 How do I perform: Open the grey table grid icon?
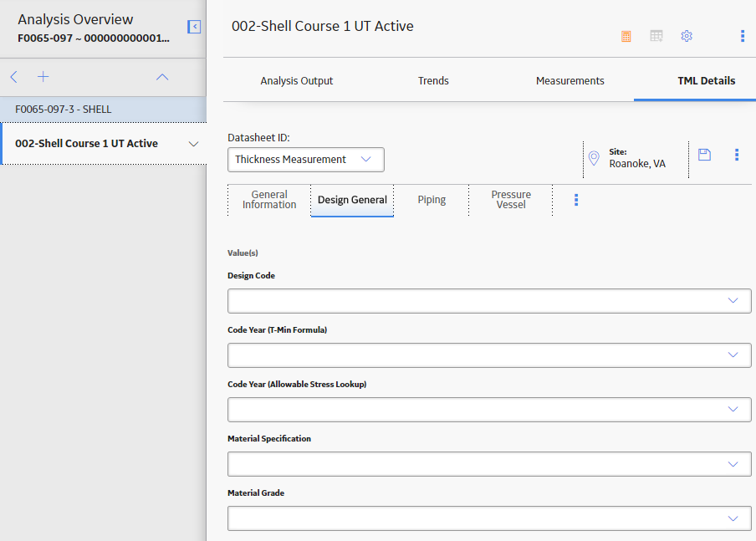point(656,36)
